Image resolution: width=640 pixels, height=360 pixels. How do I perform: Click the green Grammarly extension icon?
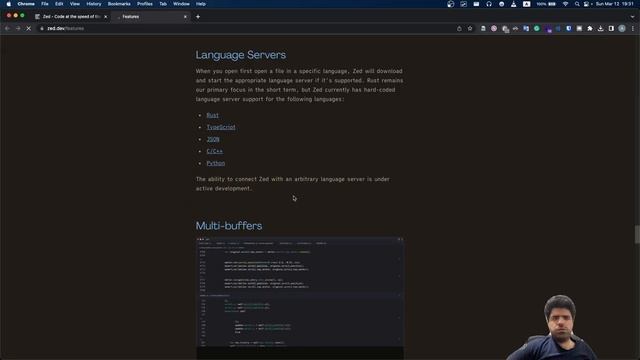point(537,29)
